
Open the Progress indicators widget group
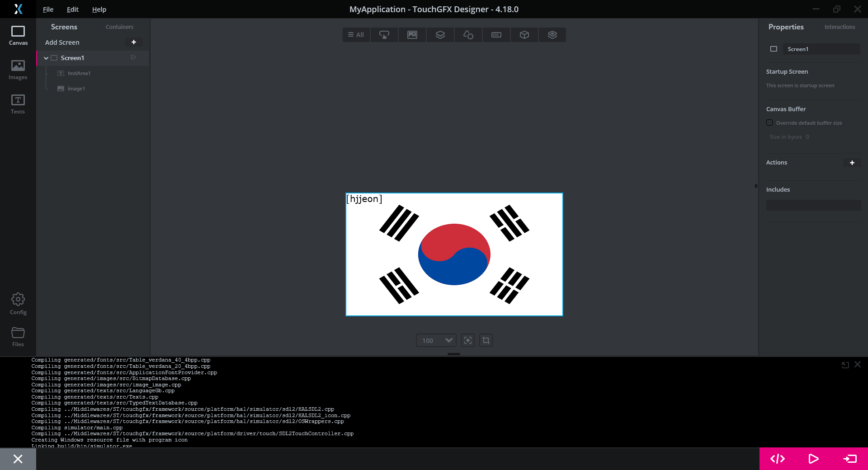496,35
